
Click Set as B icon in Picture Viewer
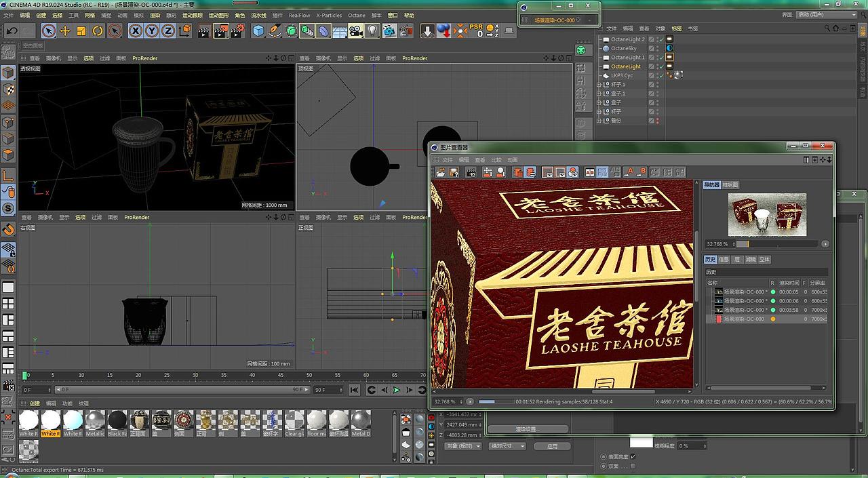(x=642, y=172)
